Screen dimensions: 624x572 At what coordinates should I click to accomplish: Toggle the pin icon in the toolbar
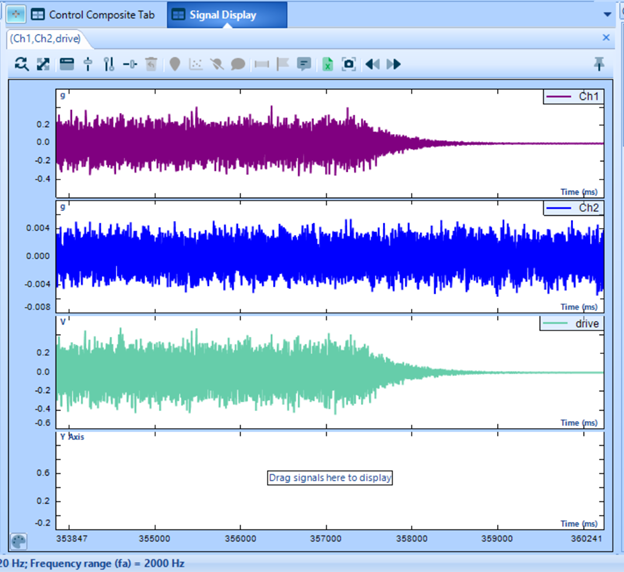[x=599, y=64]
